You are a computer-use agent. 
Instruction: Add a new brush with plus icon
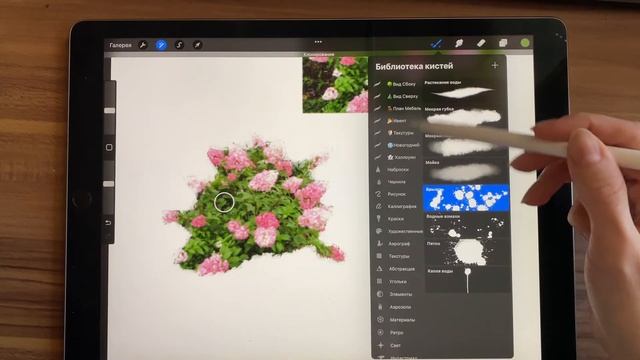click(x=495, y=65)
